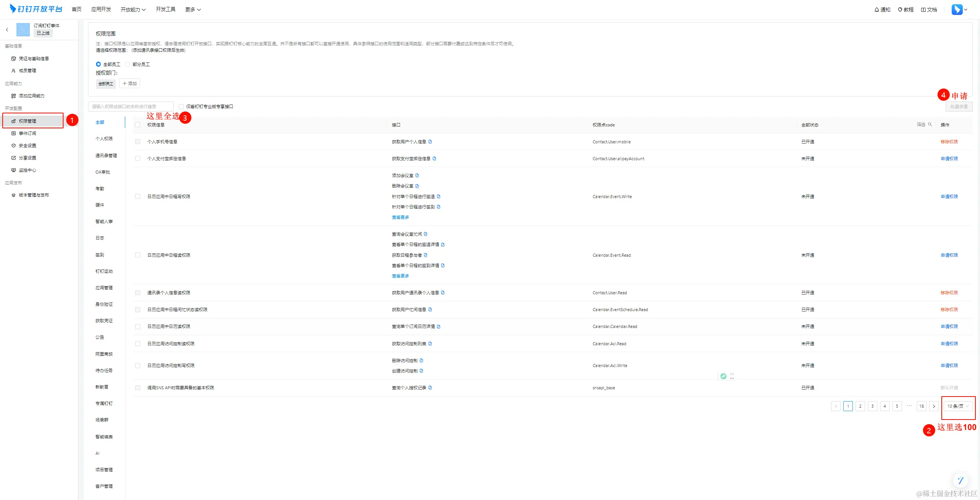
Task: Open the 文档 docs book icon
Action: point(923,10)
